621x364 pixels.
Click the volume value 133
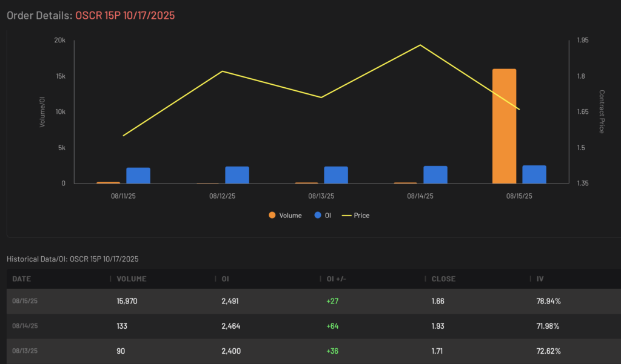click(x=121, y=326)
